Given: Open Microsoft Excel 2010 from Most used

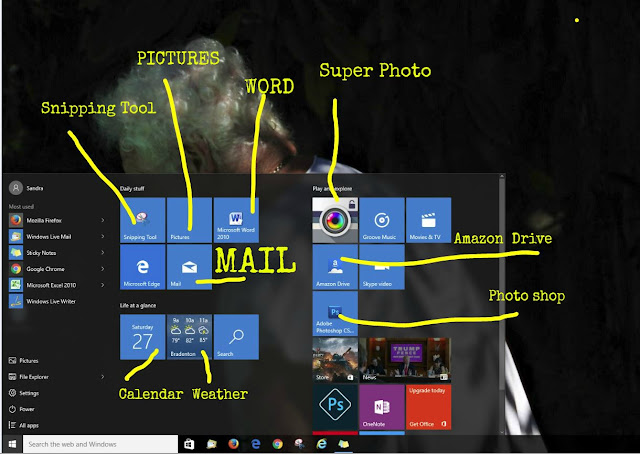Looking at the screenshot, I should click(x=57, y=285).
